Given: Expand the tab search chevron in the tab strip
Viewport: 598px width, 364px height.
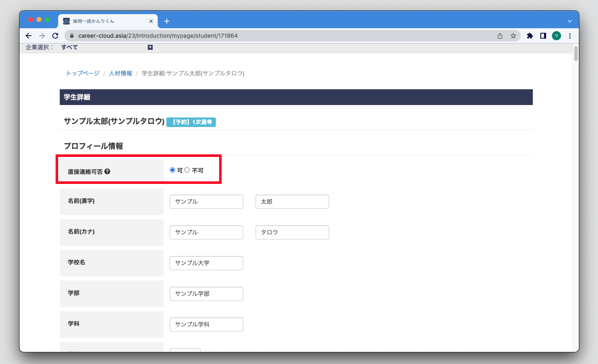Looking at the screenshot, I should pos(569,21).
